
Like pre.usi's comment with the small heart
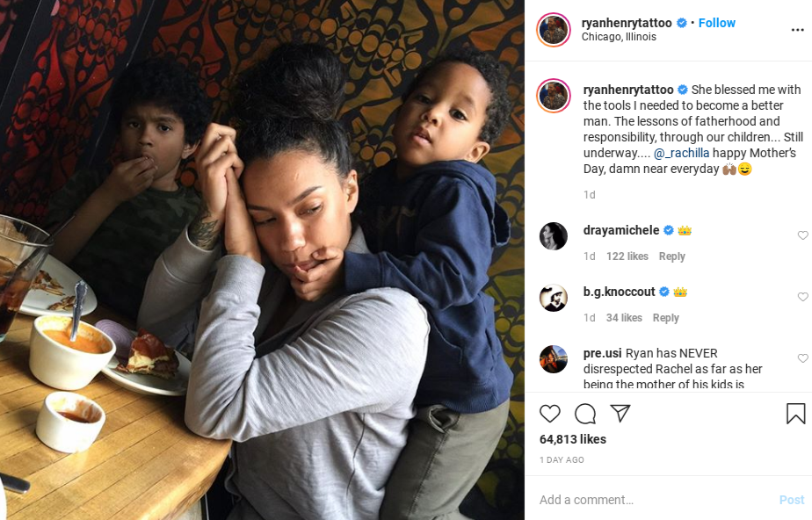(802, 358)
